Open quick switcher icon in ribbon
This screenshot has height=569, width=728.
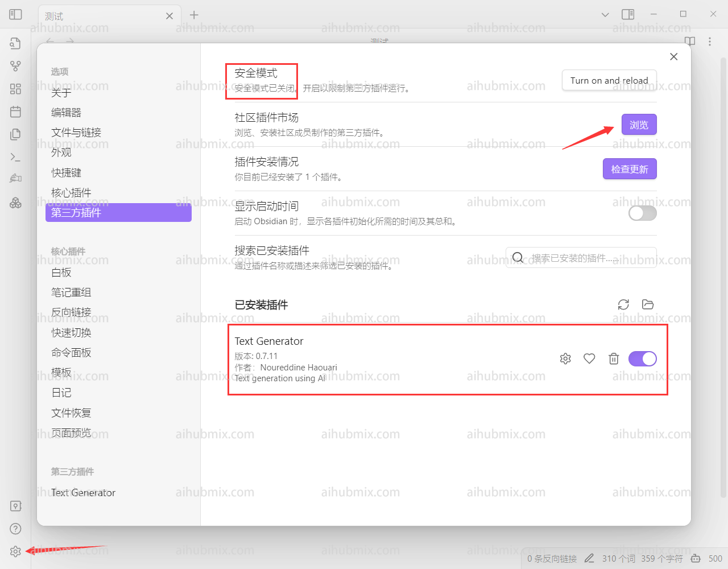click(x=15, y=43)
